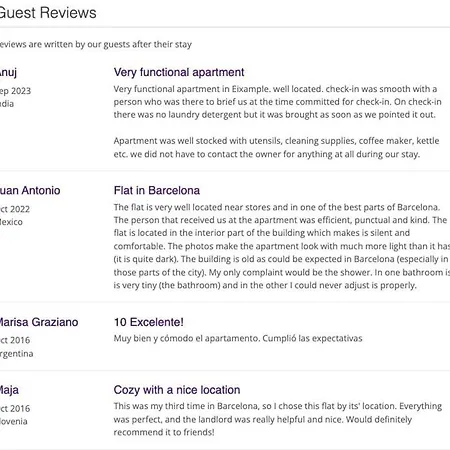
Task: Click the laundry detergent paragraph in Anuj's review
Action: click(x=277, y=102)
